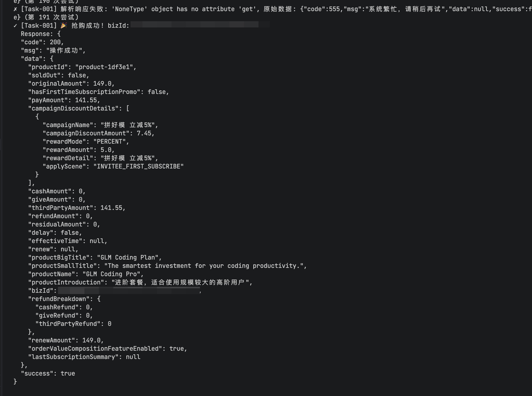
Task: Click the ✗ cross mark on the failure line
Action: pos(16,9)
